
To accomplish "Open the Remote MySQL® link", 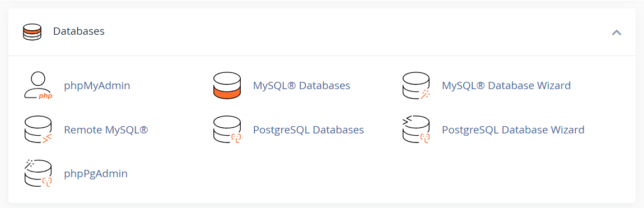I will (106, 130).
